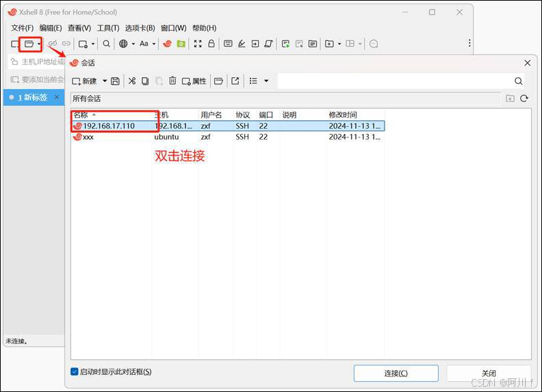This screenshot has height=392, width=542.
Task: Open the 编辑(E) menu
Action: tap(51, 28)
